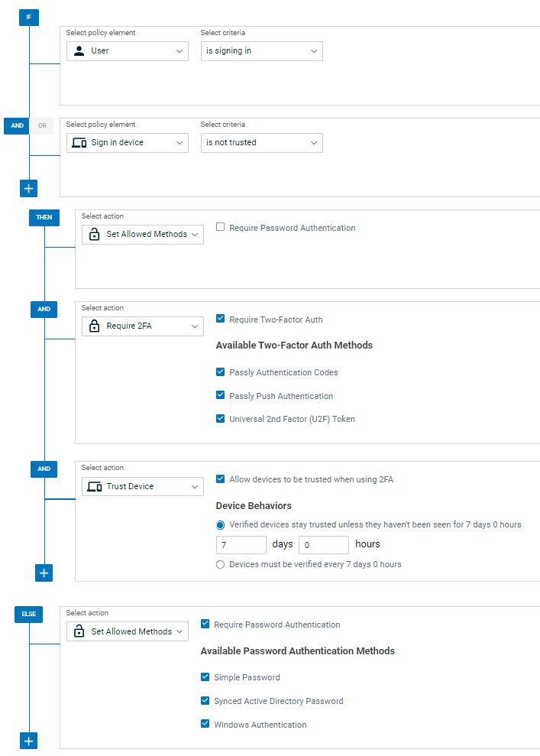Click the ELSE block label
Viewport: 540px width, 756px height.
(x=29, y=615)
